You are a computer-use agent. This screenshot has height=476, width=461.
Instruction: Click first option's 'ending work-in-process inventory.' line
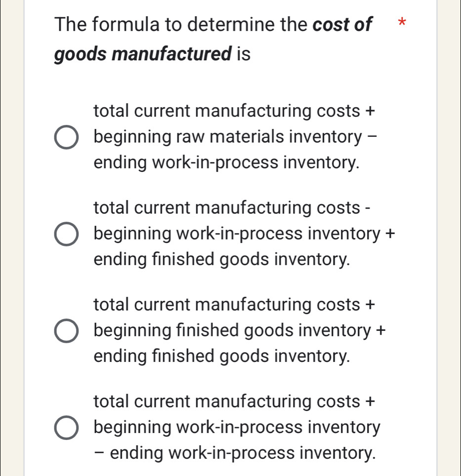coord(226,161)
